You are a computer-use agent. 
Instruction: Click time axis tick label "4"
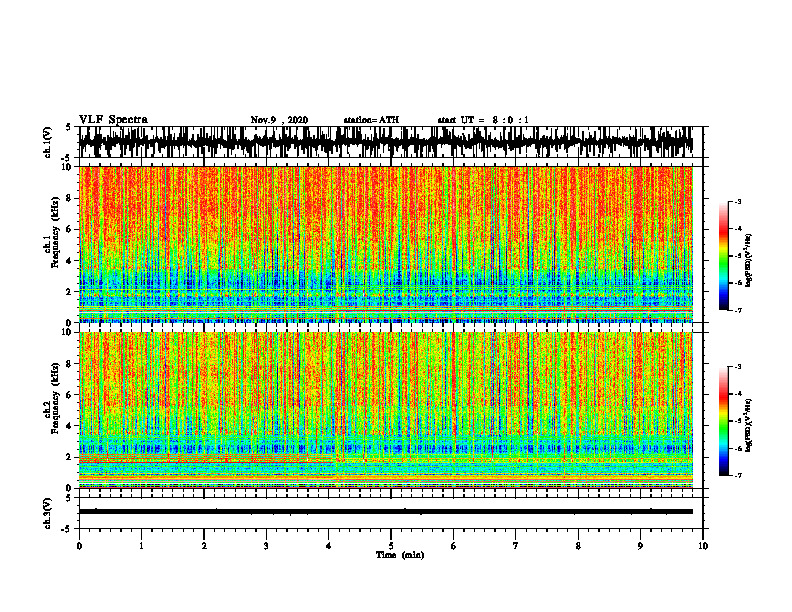pyautogui.click(x=329, y=546)
